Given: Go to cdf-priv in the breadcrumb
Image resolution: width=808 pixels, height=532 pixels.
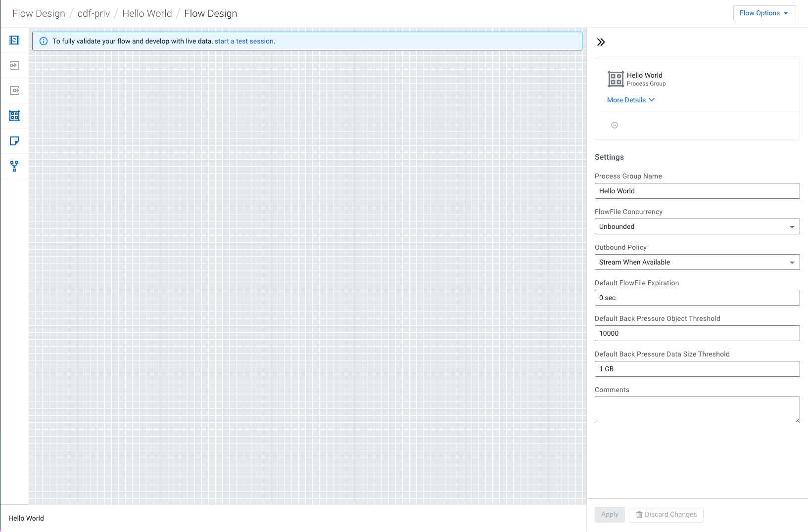Looking at the screenshot, I should click(94, 13).
